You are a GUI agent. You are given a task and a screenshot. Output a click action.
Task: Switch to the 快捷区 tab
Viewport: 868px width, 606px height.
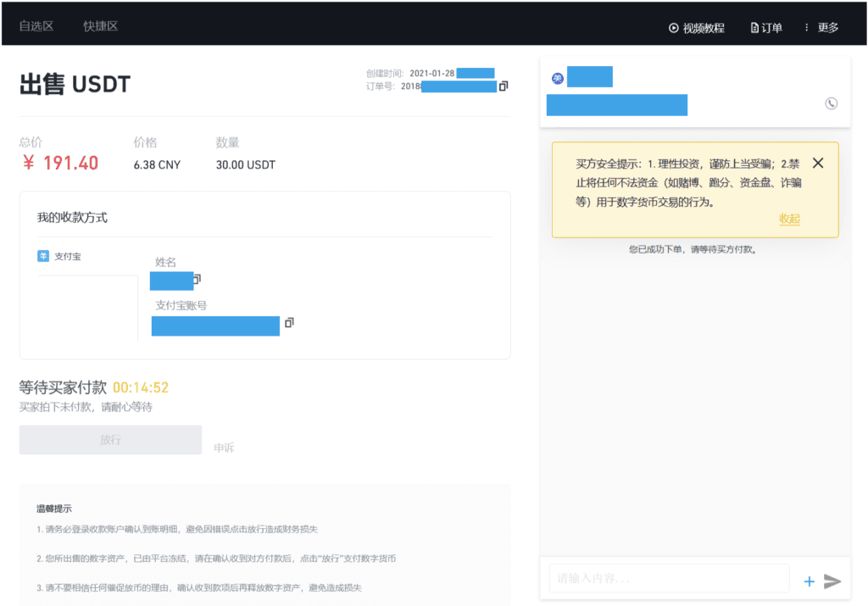100,25
